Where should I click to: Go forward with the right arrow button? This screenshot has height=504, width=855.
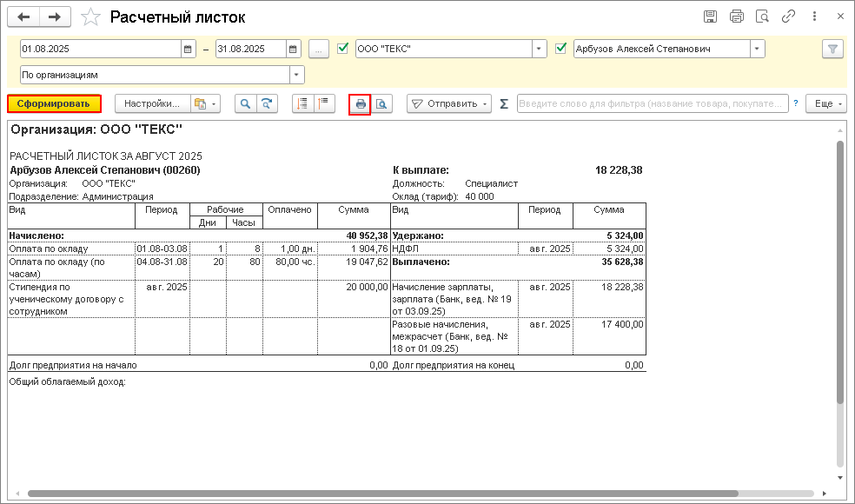pos(55,17)
